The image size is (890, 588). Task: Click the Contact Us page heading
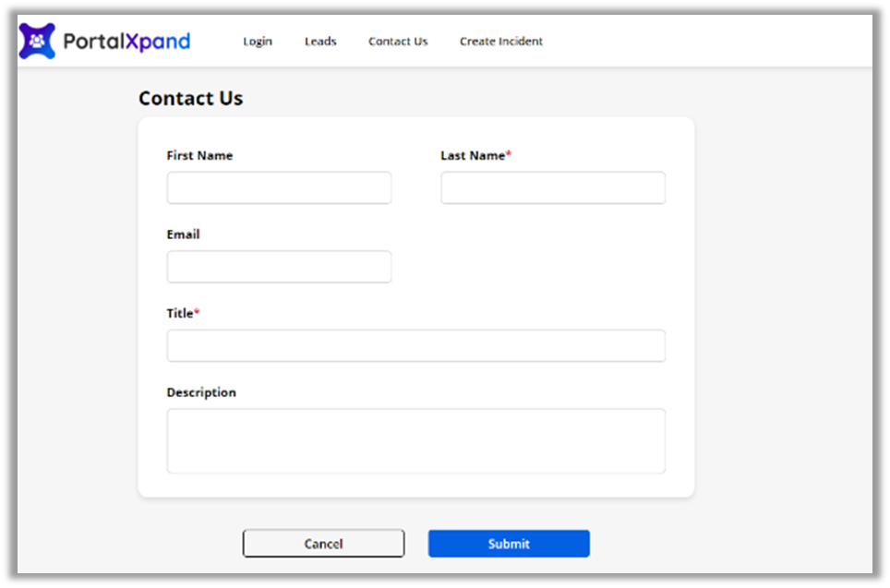(x=190, y=99)
